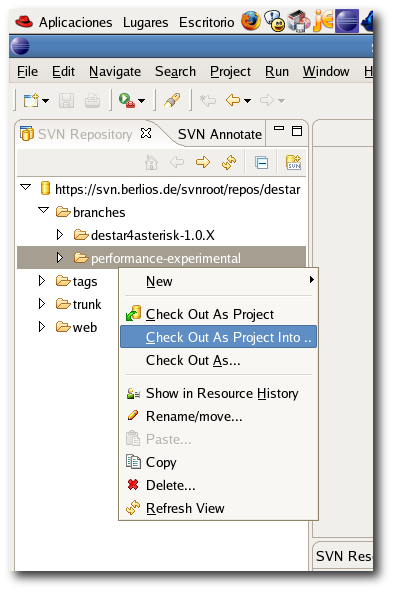
Task: Open the Project menu
Action: (x=230, y=71)
